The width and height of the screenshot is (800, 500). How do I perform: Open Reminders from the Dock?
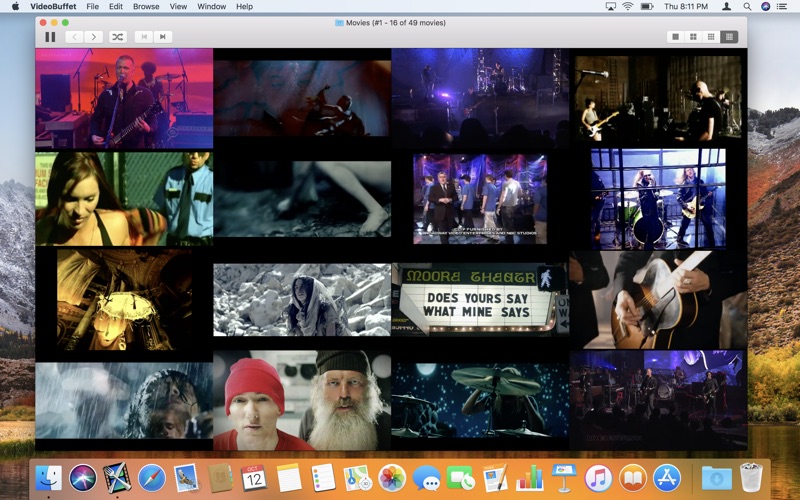(x=323, y=478)
